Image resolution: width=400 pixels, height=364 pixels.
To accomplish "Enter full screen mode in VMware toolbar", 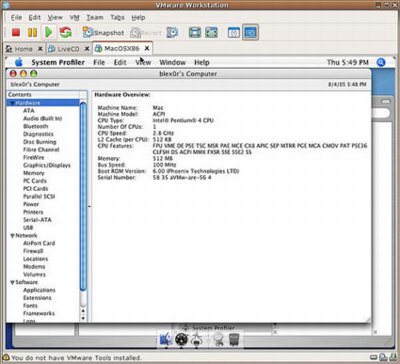I will pos(195,32).
